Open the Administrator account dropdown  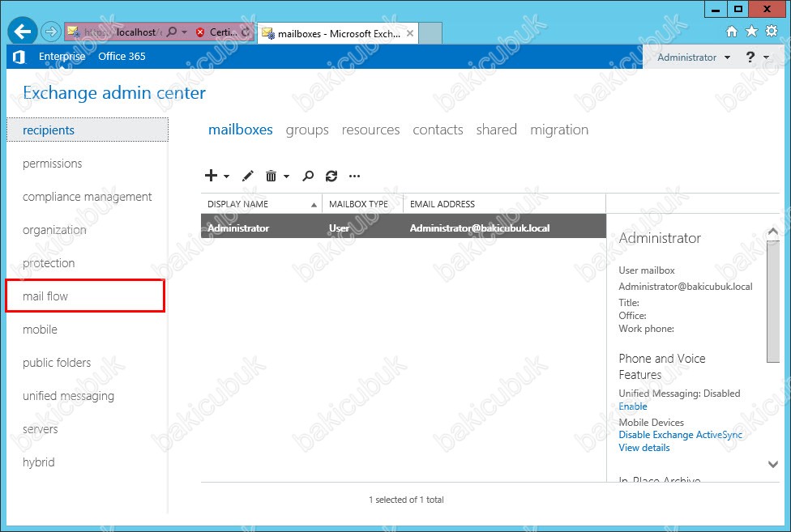694,57
